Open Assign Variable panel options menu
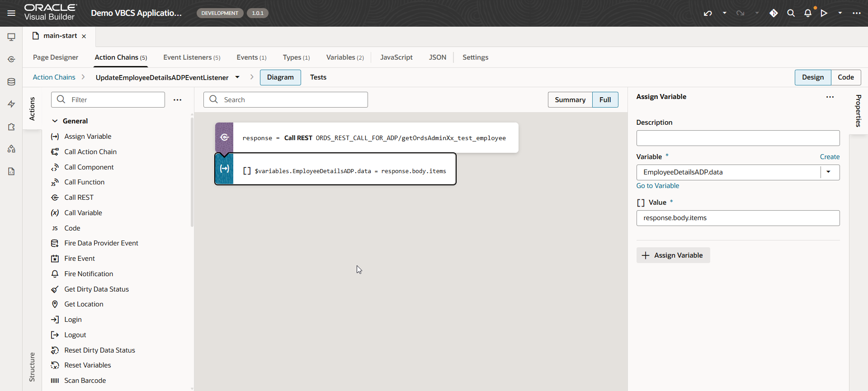This screenshot has height=391, width=868. click(830, 97)
